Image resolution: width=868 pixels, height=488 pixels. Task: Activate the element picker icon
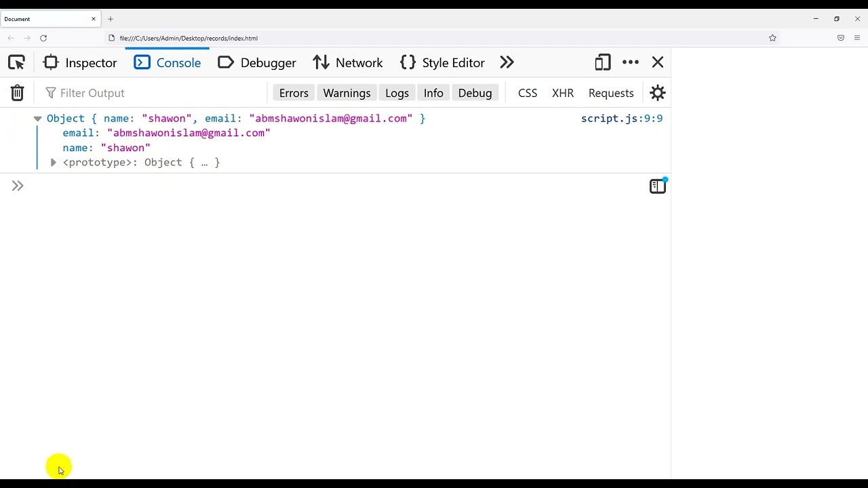click(16, 62)
